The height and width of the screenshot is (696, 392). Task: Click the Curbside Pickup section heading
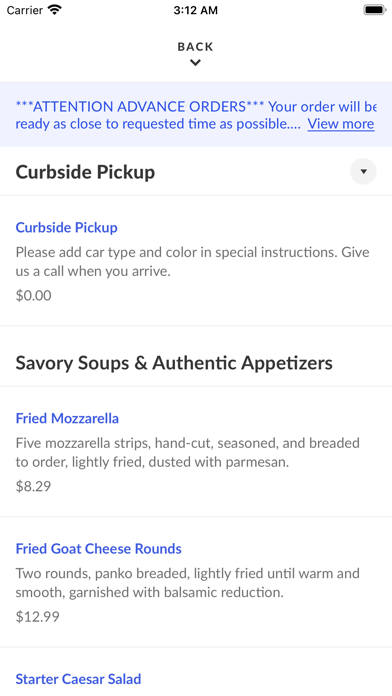(85, 172)
